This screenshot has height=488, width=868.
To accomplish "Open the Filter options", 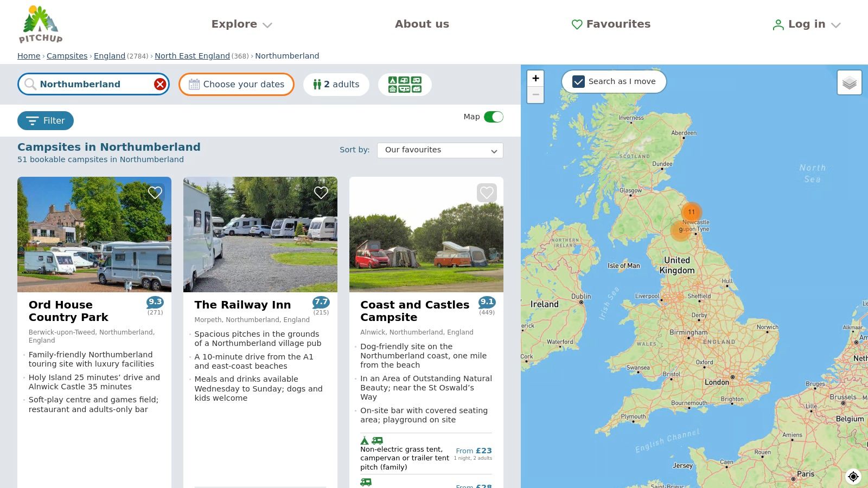I will pos(46,120).
